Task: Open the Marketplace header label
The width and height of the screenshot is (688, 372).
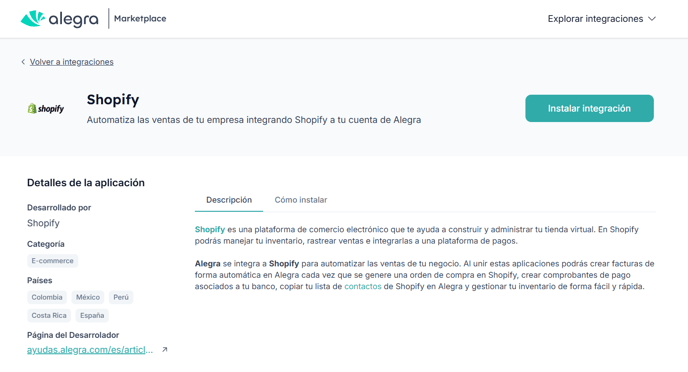Action: [140, 18]
